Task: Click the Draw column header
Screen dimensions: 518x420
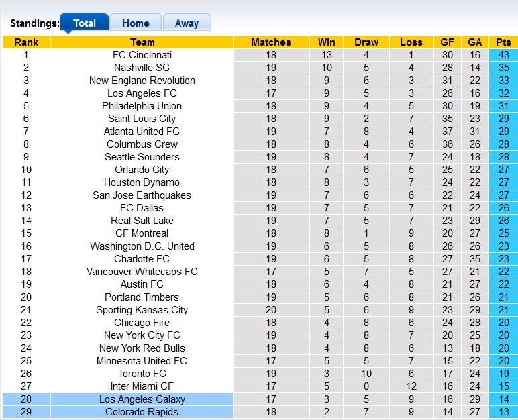Action: pos(366,42)
